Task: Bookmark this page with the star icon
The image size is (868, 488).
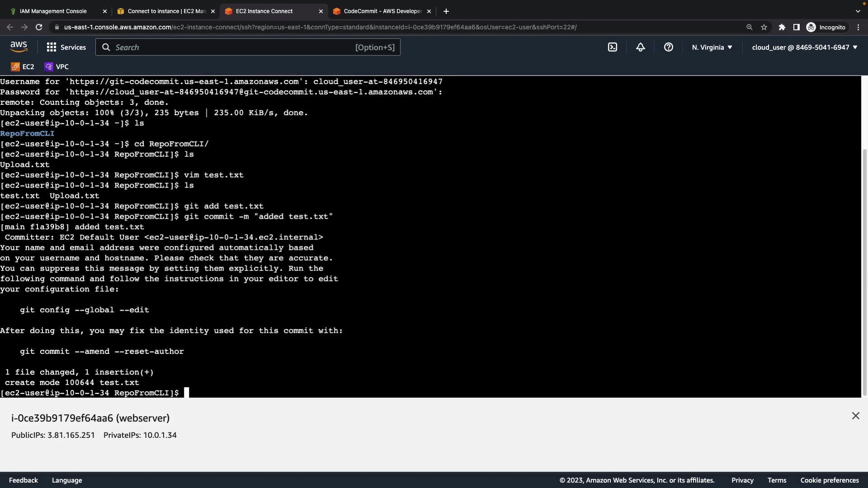Action: (x=764, y=27)
